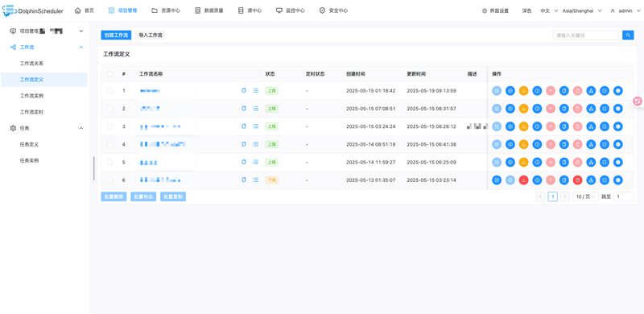Tick the select-all checkbox in table header
Viewport: 644px width, 314px height.
pyautogui.click(x=109, y=74)
